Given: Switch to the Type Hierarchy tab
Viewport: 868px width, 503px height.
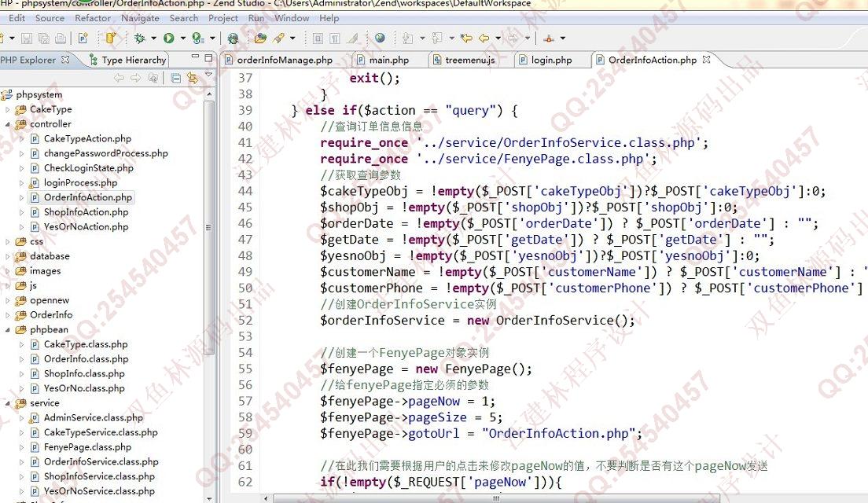Looking at the screenshot, I should 128,60.
